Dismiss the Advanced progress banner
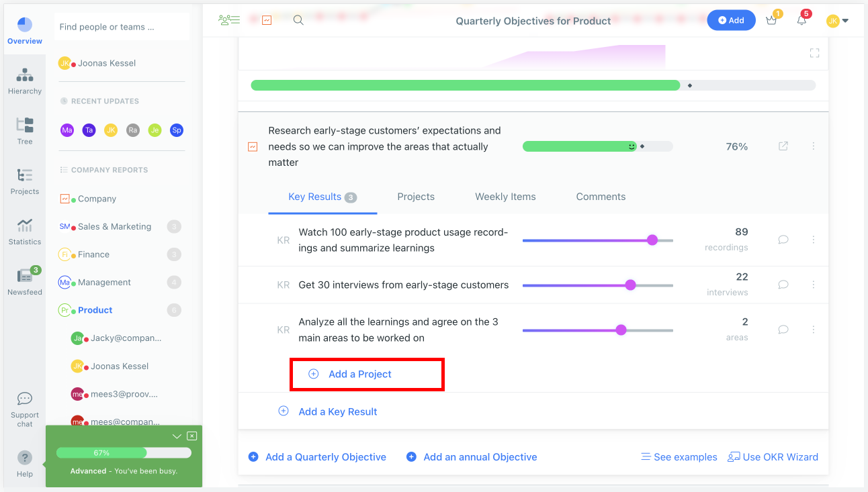The height and width of the screenshot is (492, 868). [191, 436]
